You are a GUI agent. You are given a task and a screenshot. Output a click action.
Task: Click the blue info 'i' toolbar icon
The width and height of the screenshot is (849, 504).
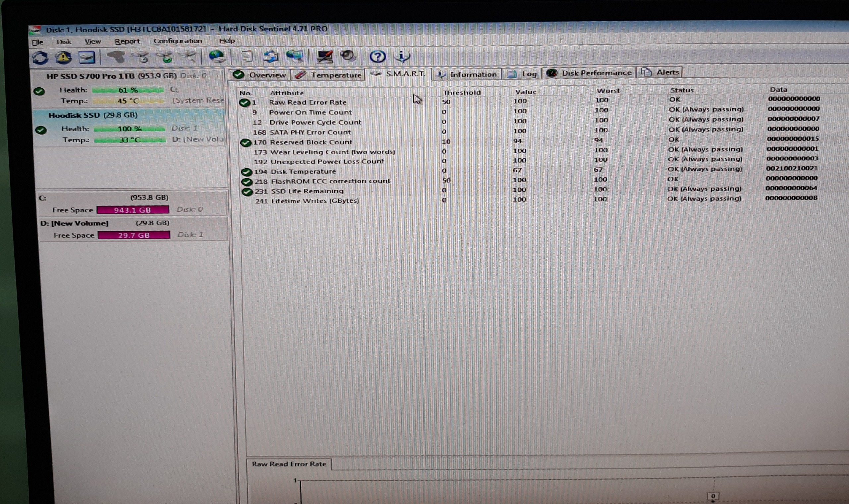click(x=402, y=56)
